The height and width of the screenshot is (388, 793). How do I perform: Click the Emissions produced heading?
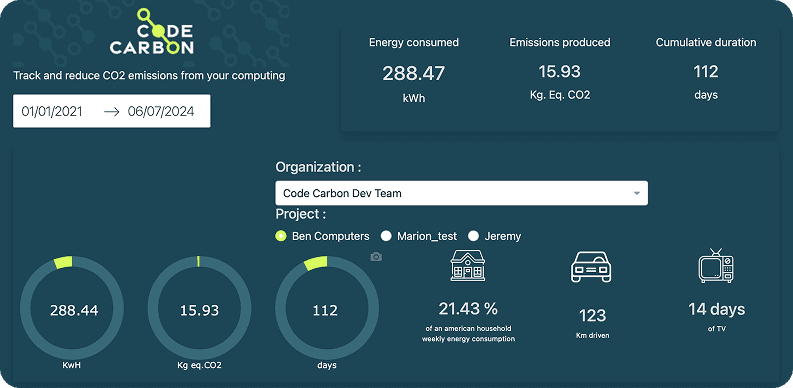tap(560, 42)
